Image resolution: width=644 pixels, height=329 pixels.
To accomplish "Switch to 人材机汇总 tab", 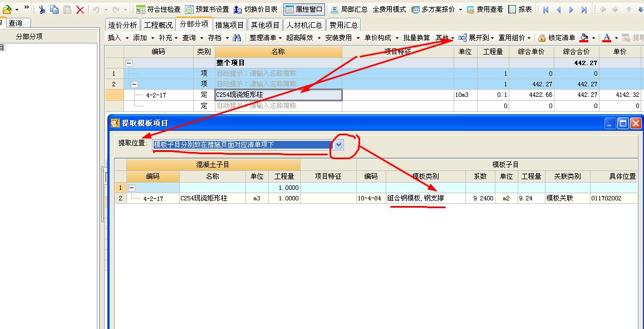I will (304, 25).
